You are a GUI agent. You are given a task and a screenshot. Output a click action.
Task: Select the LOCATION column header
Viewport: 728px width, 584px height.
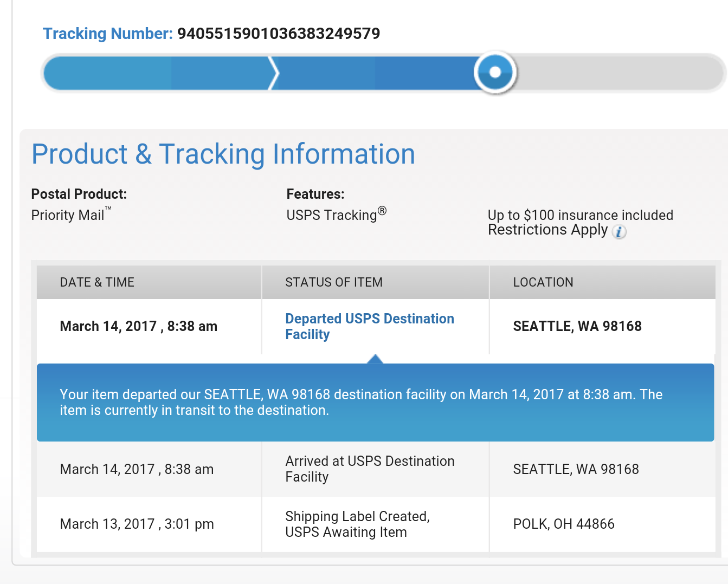pos(543,282)
